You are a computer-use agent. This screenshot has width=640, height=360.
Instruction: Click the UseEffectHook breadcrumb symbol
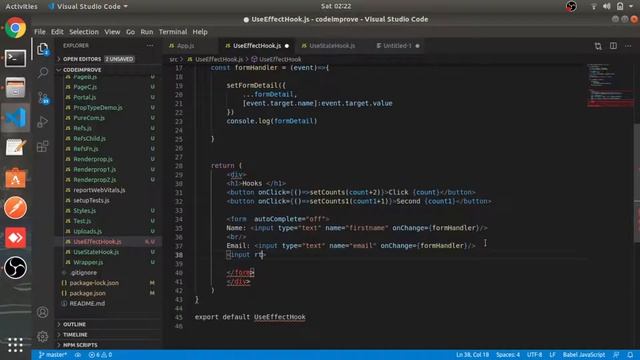(280, 59)
